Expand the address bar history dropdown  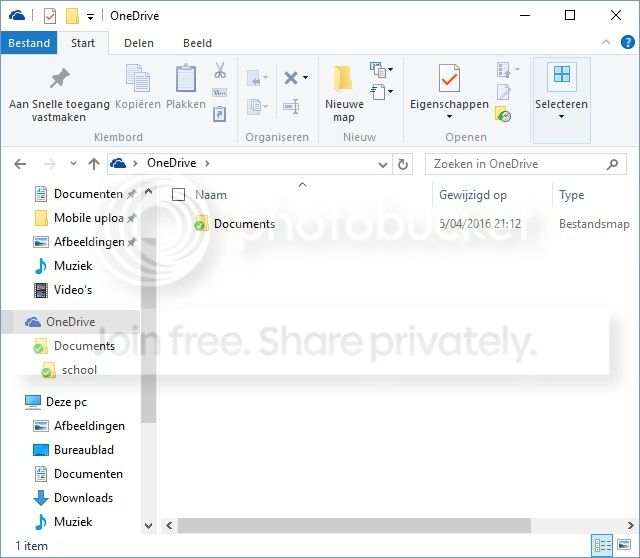point(382,165)
